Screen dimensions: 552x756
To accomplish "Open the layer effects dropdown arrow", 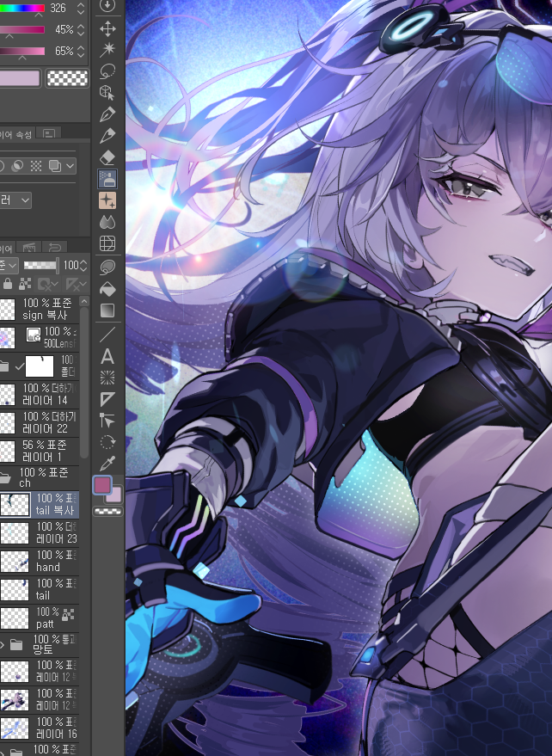I will (x=71, y=166).
